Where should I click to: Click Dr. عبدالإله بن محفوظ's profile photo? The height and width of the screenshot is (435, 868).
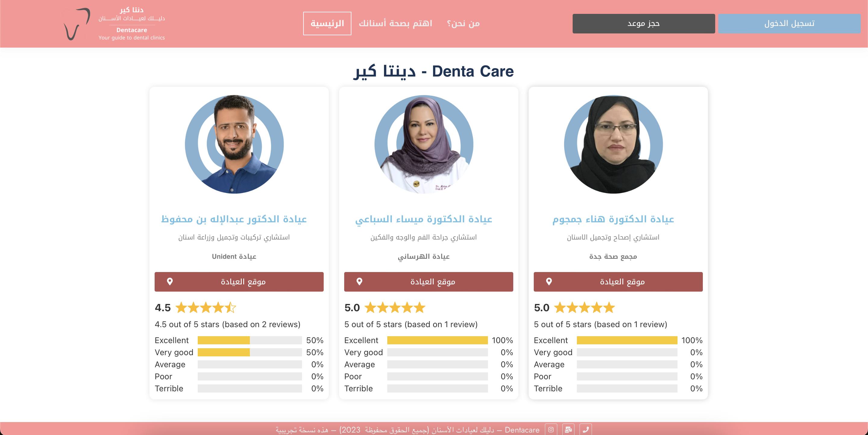(x=234, y=144)
